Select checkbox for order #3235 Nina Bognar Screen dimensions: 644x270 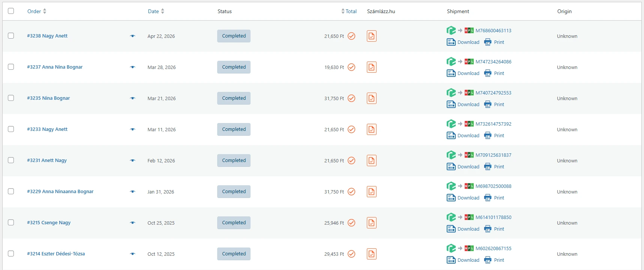point(11,98)
